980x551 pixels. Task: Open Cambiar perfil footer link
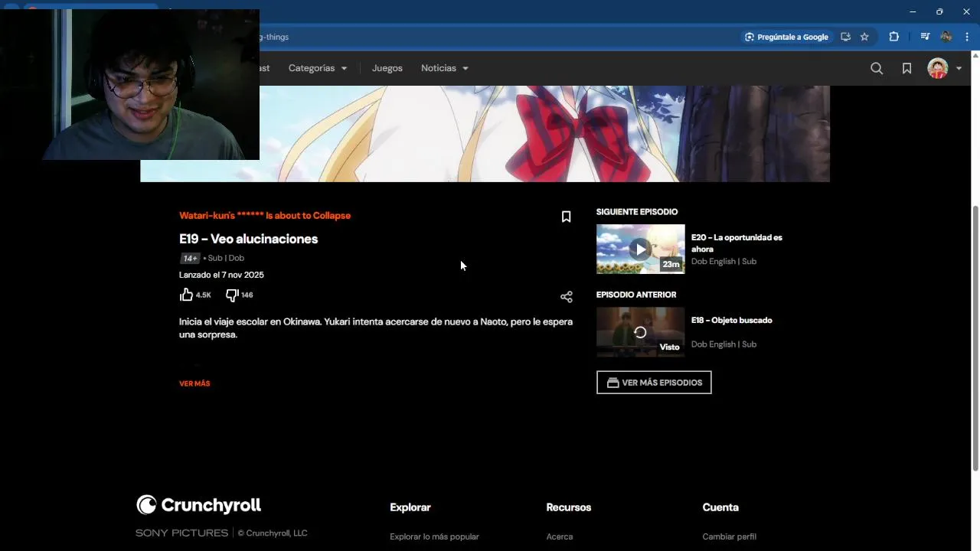coord(729,536)
